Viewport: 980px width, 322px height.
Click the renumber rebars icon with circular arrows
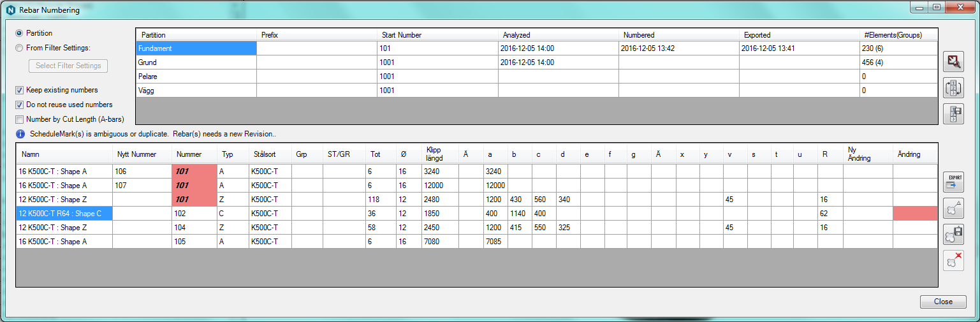tap(953, 87)
